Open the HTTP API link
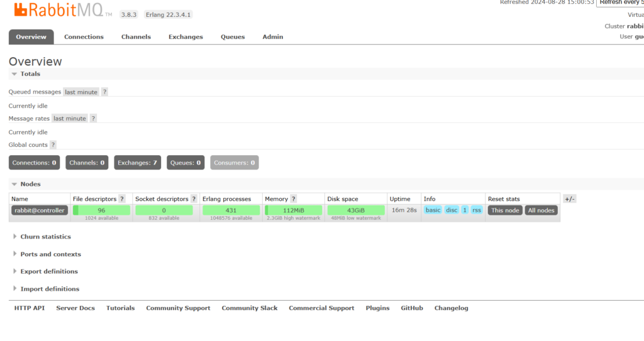Screen dimensions: 644x341 (x=30, y=308)
